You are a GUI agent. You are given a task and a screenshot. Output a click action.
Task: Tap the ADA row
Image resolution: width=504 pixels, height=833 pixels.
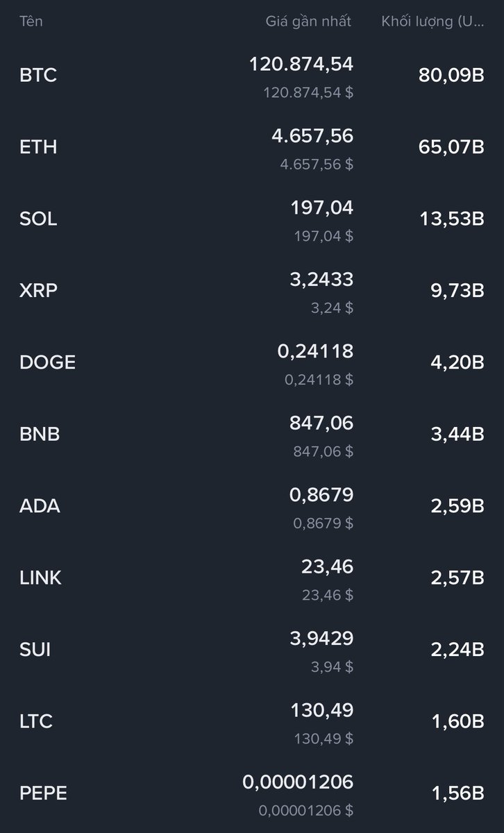pyautogui.click(x=252, y=507)
